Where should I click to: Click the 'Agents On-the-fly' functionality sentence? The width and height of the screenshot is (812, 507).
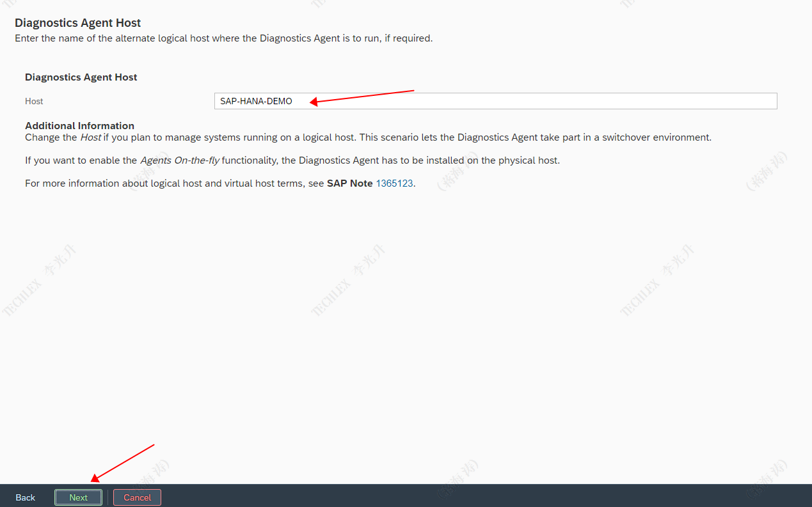point(292,160)
